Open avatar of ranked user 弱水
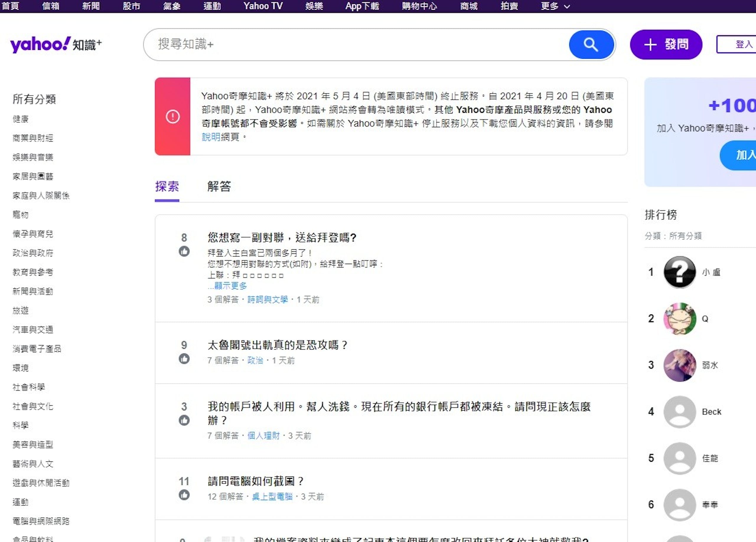 [x=680, y=366]
